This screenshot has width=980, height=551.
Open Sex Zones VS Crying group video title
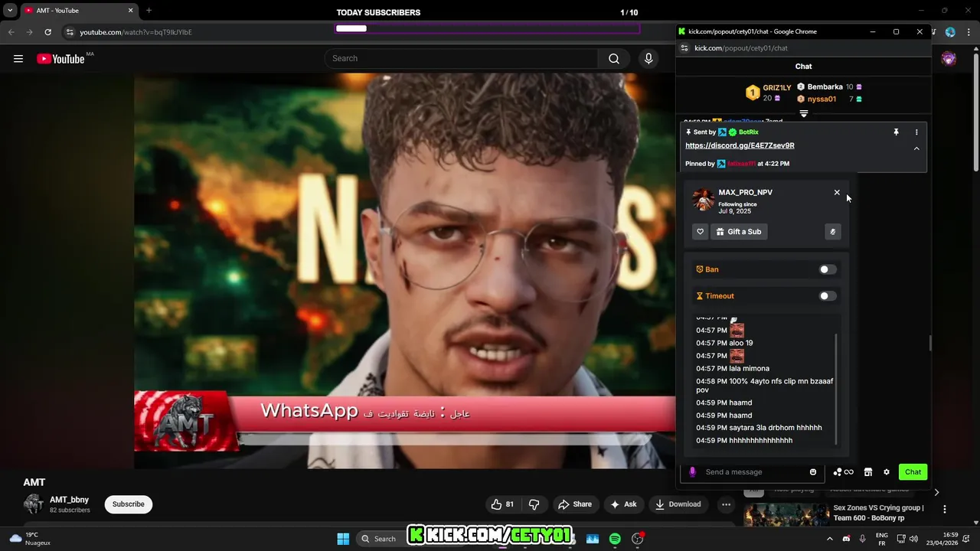pos(878,513)
